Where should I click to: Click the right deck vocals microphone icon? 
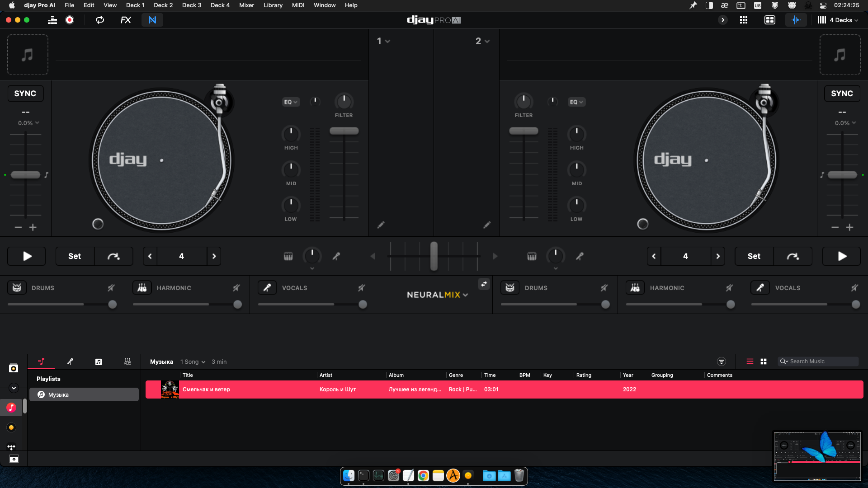760,288
